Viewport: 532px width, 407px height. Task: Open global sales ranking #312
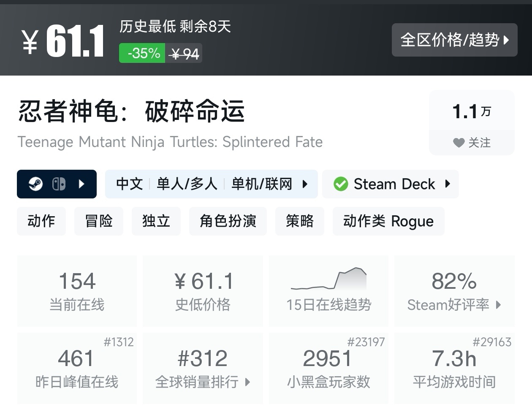click(203, 368)
